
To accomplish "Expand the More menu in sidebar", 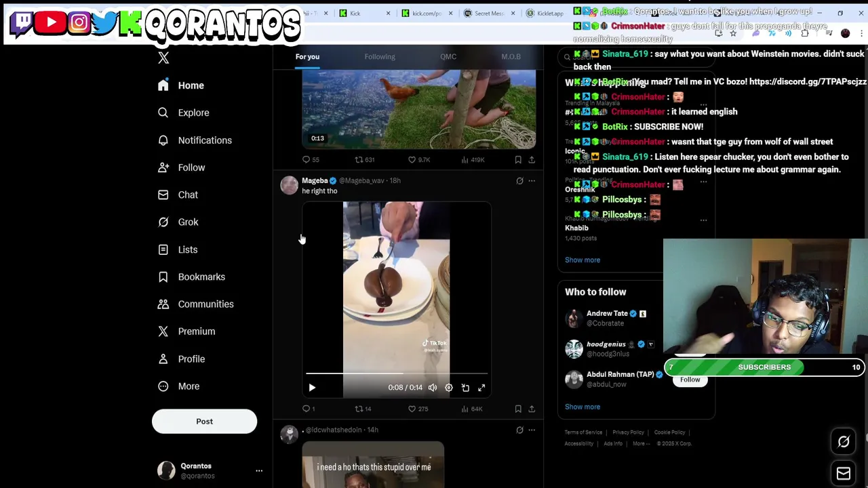I will pyautogui.click(x=179, y=386).
